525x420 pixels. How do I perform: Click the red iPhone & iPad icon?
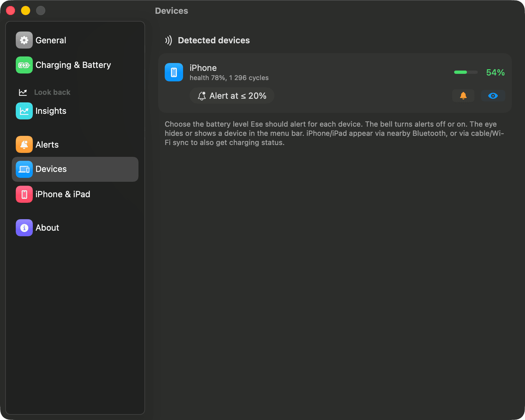coord(24,194)
